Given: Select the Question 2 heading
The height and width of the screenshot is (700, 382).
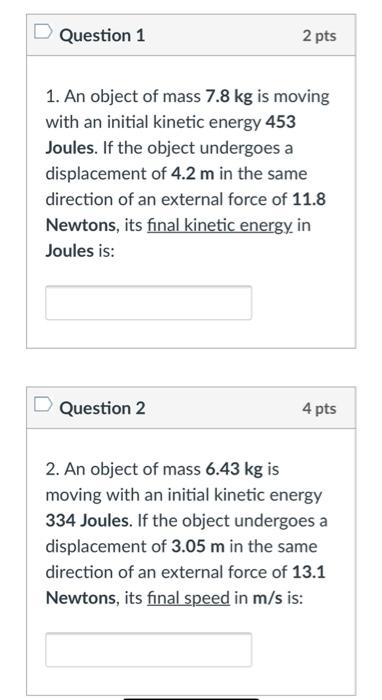Looking at the screenshot, I should 103,408.
